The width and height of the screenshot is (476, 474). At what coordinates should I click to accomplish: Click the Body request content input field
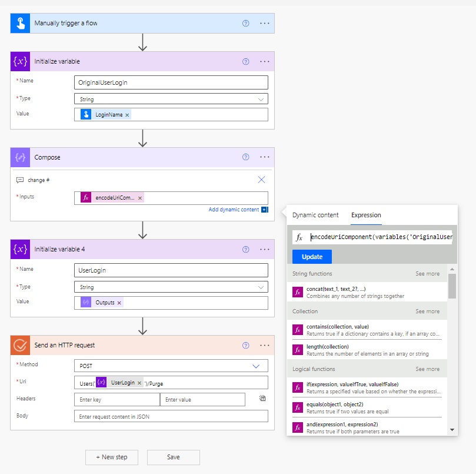click(171, 416)
